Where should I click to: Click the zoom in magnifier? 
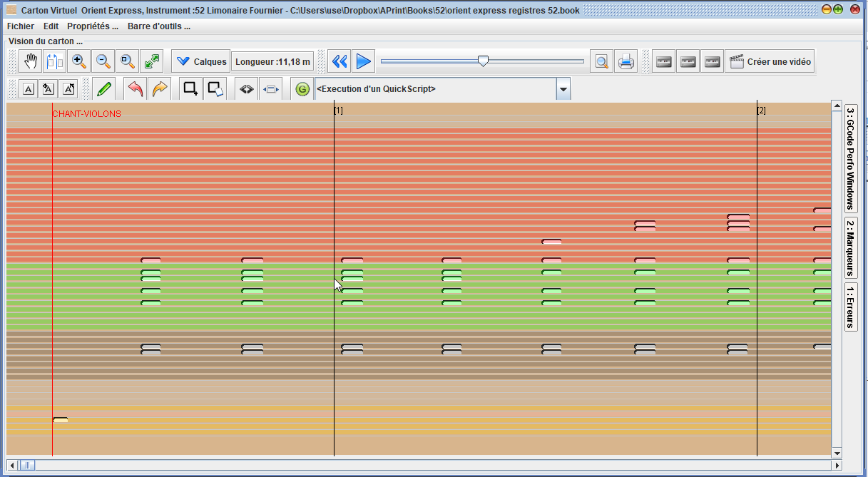(79, 62)
